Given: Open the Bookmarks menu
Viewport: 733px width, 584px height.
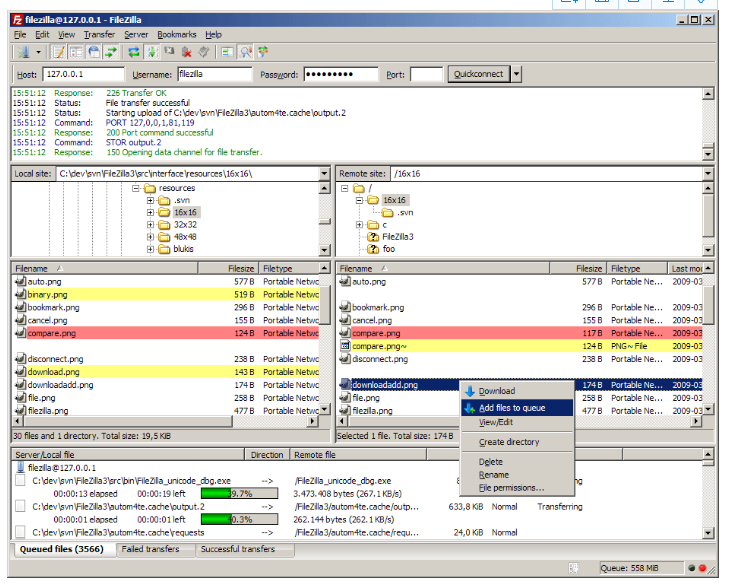Looking at the screenshot, I should (x=177, y=35).
